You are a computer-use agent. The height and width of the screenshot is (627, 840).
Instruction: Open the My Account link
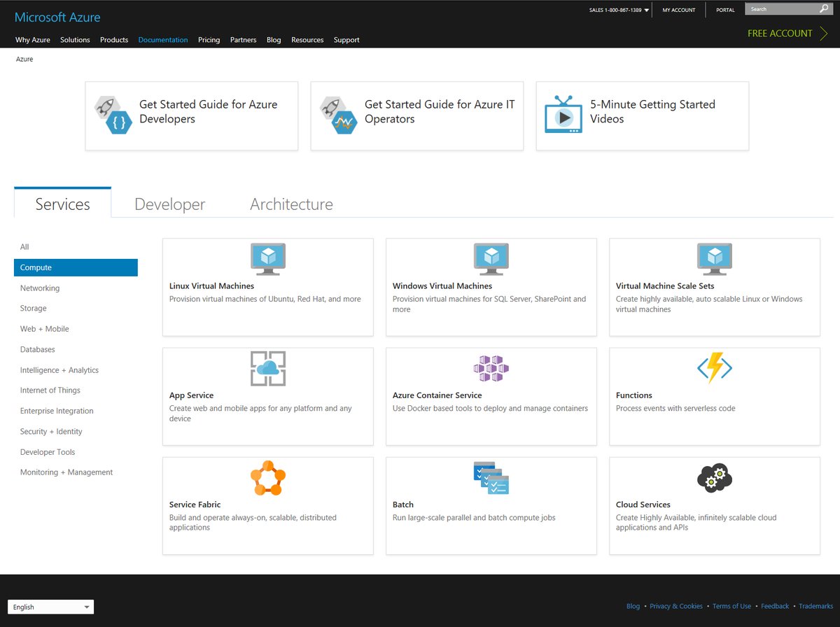(x=679, y=10)
